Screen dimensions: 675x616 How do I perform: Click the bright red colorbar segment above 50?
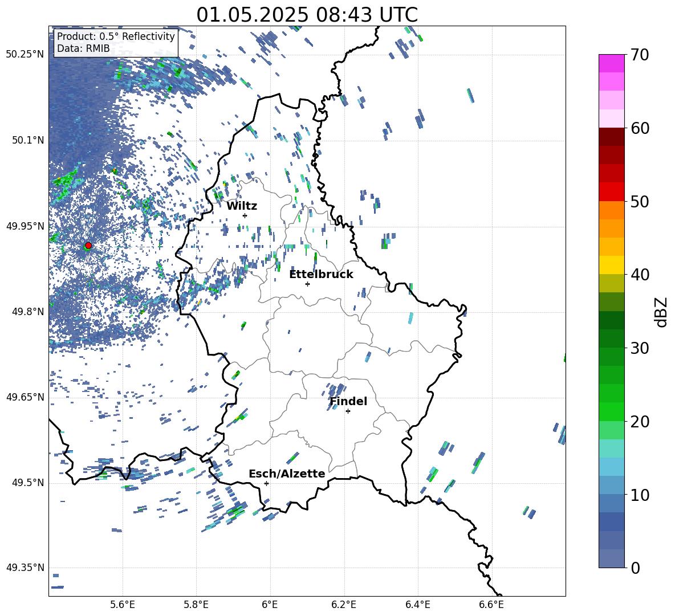click(611, 192)
